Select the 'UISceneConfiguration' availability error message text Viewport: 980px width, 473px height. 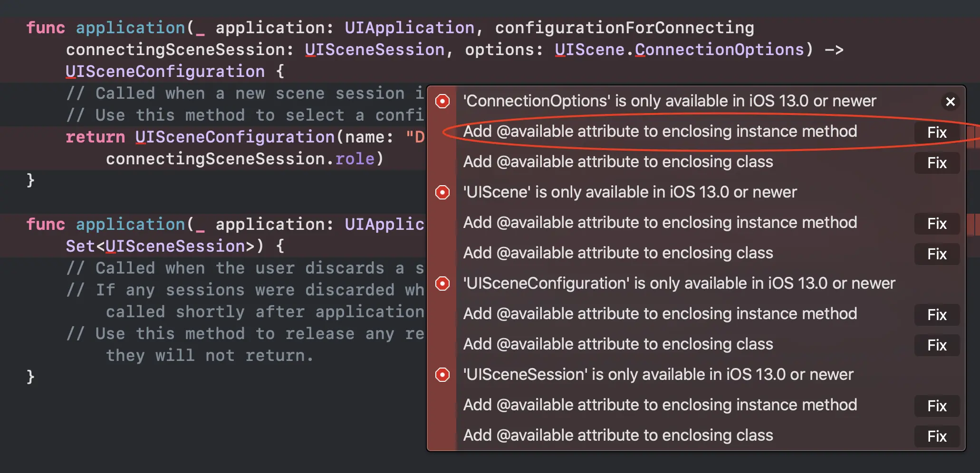(x=679, y=284)
